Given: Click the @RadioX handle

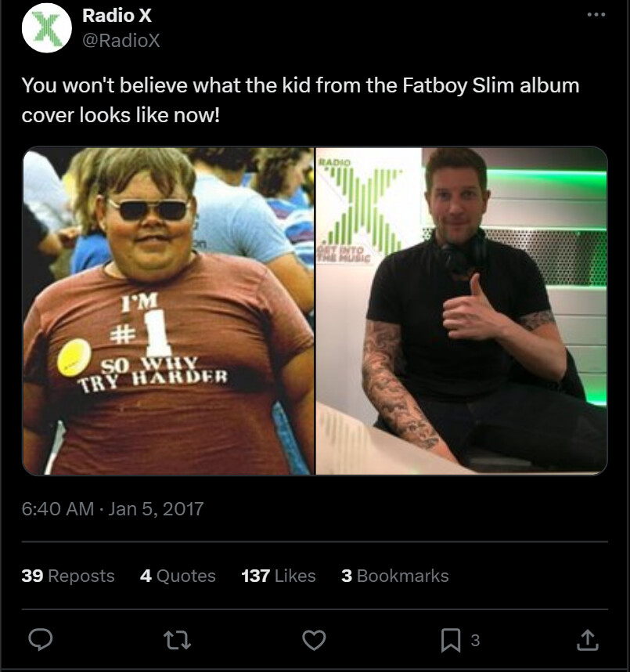Looking at the screenshot, I should [121, 41].
